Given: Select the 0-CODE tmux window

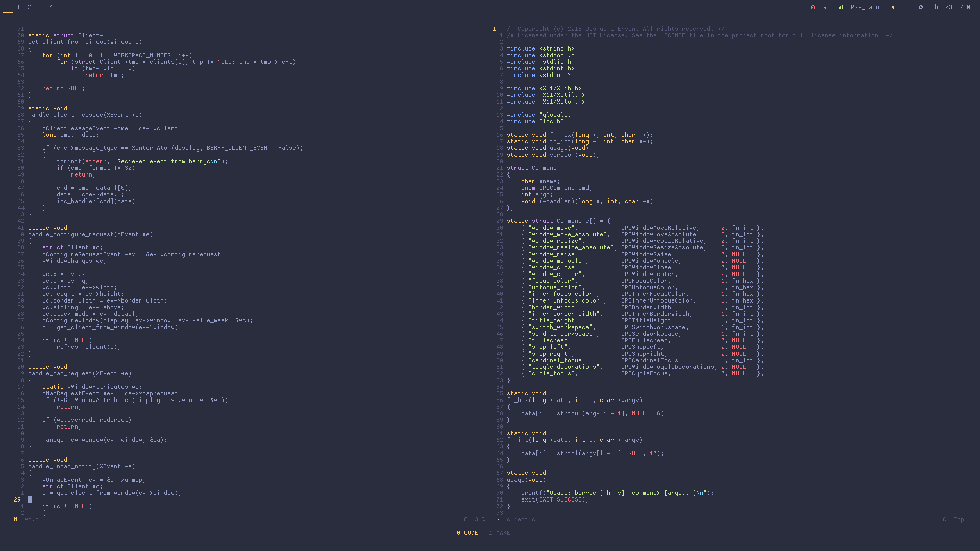Looking at the screenshot, I should [467, 533].
